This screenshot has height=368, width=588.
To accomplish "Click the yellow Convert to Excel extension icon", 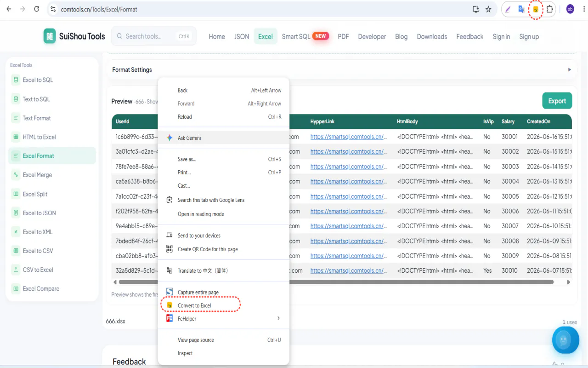I will (536, 9).
